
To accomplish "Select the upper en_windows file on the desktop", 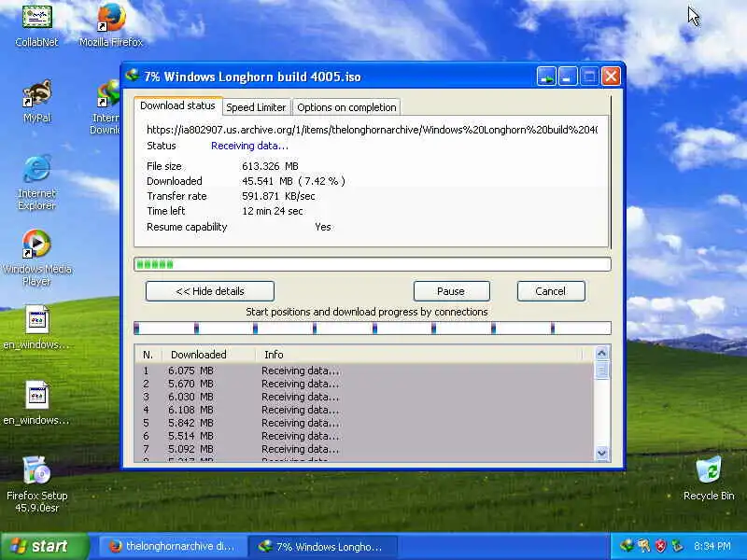I will [x=36, y=328].
